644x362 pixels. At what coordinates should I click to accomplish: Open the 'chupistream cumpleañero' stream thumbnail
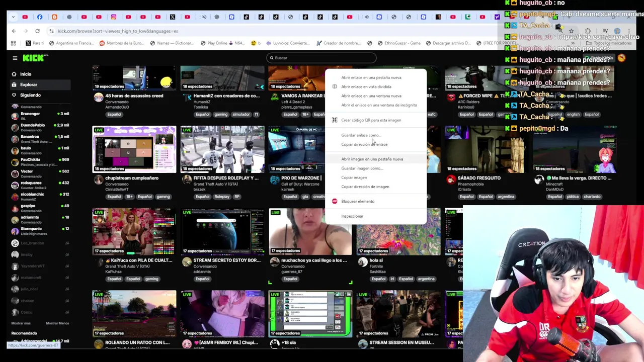134,149
